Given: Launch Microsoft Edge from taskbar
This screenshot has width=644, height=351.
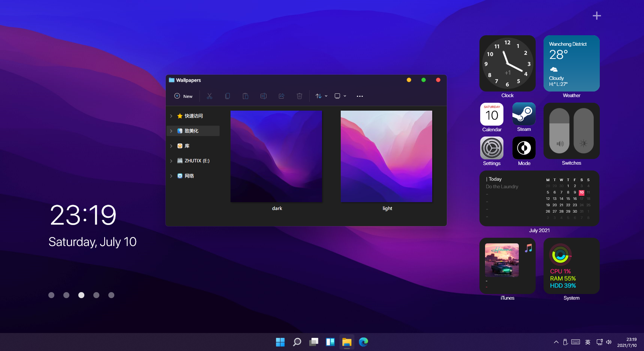Looking at the screenshot, I should pyautogui.click(x=363, y=342).
